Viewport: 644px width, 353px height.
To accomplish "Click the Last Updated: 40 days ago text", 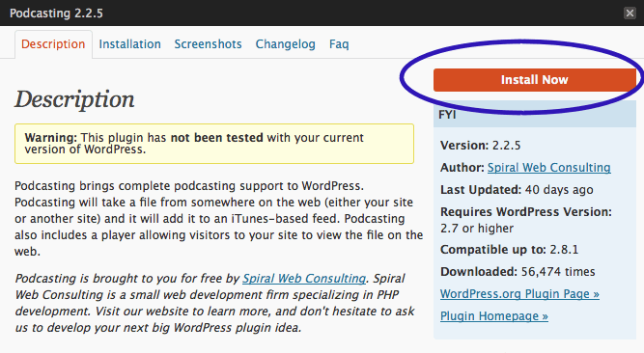I will [x=517, y=190].
